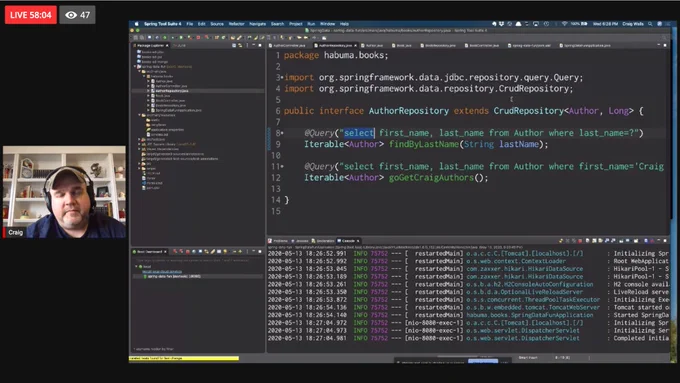The width and height of the screenshot is (680, 383).
Task: Open the File menu
Action: click(190, 24)
